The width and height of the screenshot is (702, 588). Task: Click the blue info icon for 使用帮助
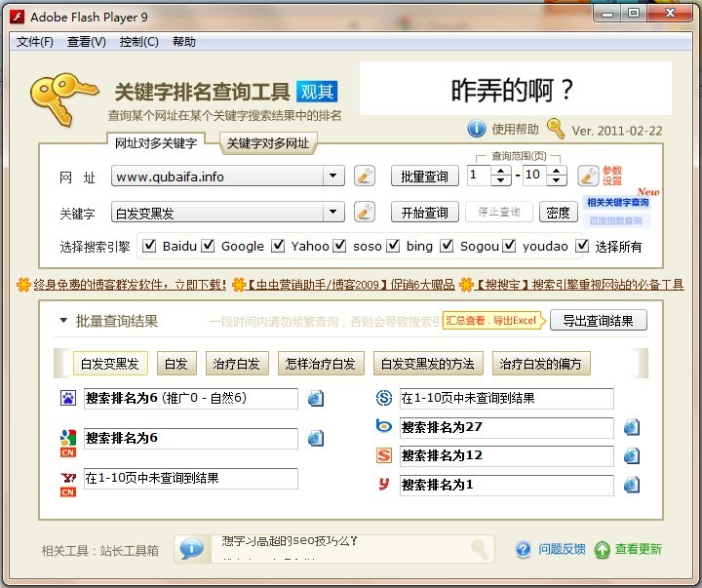(x=477, y=129)
